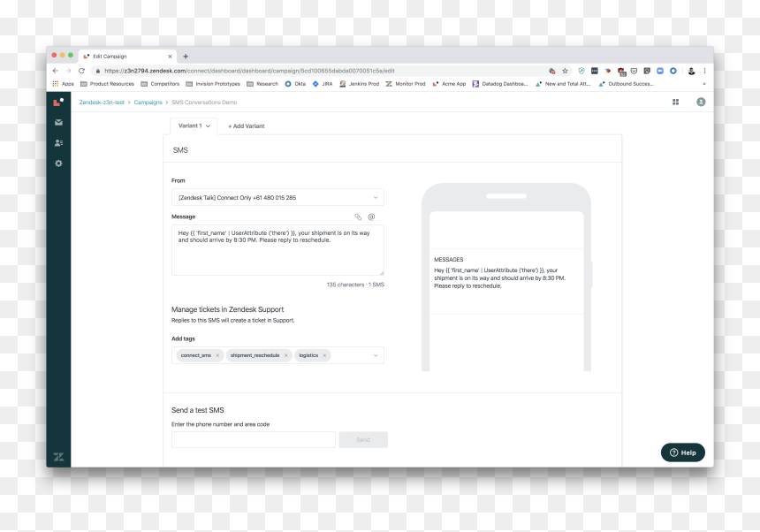
Task: Open the Zendesk products grid icon
Action: point(676,102)
